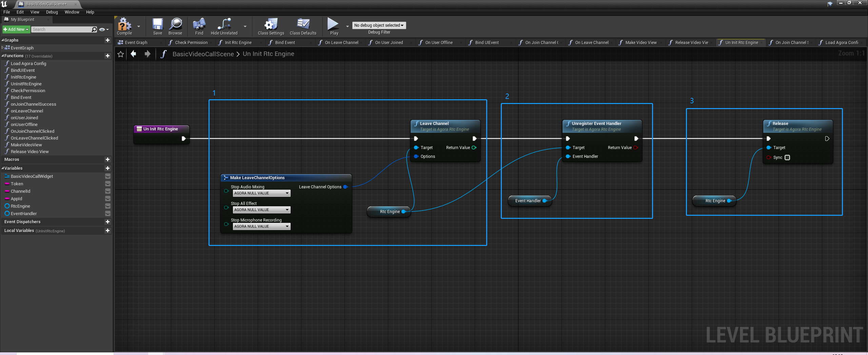
Task: Expand EventGraph tree item
Action: pyautogui.click(x=3, y=48)
